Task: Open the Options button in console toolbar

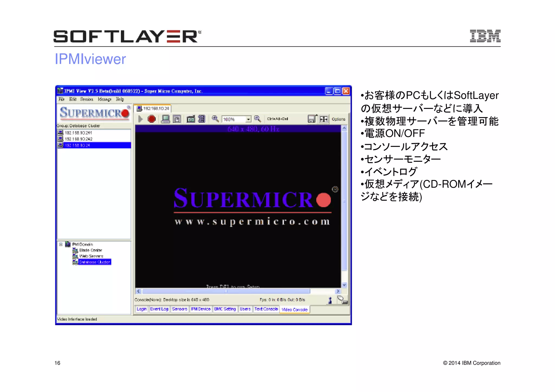Action: click(338, 119)
